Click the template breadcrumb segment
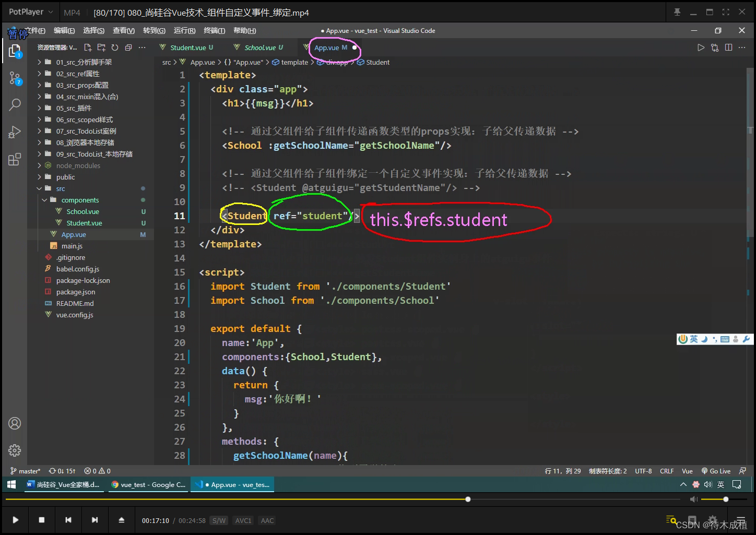This screenshot has width=756, height=535. coord(294,62)
